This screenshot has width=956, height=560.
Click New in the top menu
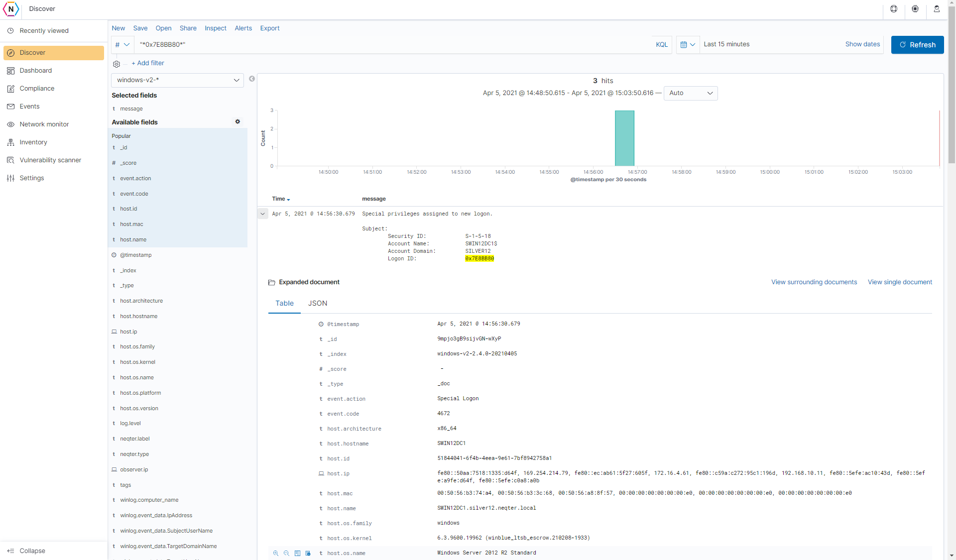point(119,28)
